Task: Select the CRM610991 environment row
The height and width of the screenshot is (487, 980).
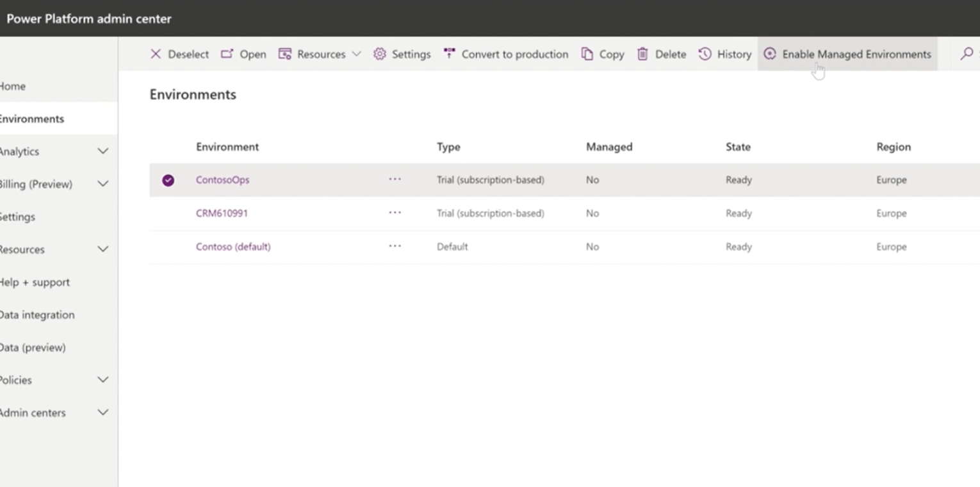Action: coord(222,213)
